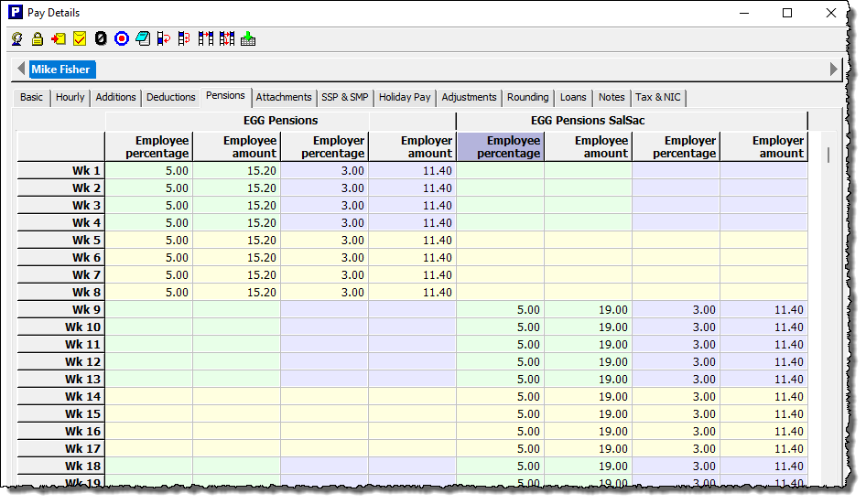Click the yellow padlock toolbar icon
Viewport: 866px width, 504px height.
(38, 39)
